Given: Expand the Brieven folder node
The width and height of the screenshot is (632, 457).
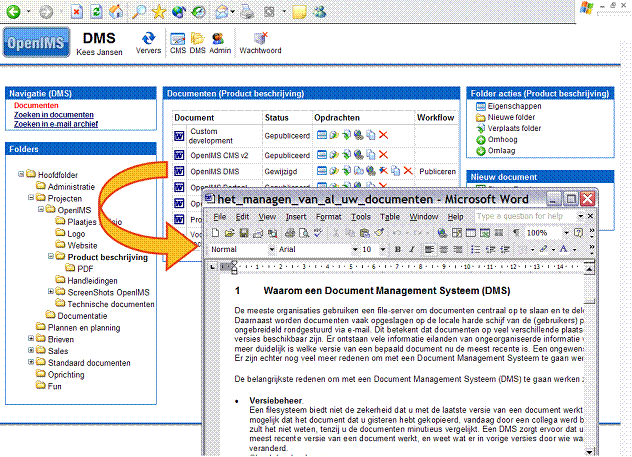Looking at the screenshot, I should click(x=31, y=338).
